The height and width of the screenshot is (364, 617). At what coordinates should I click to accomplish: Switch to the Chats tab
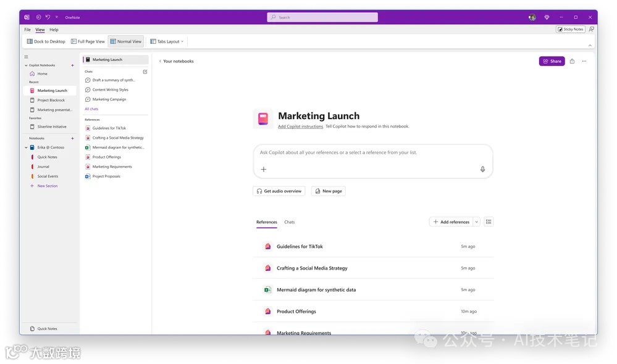(x=290, y=222)
